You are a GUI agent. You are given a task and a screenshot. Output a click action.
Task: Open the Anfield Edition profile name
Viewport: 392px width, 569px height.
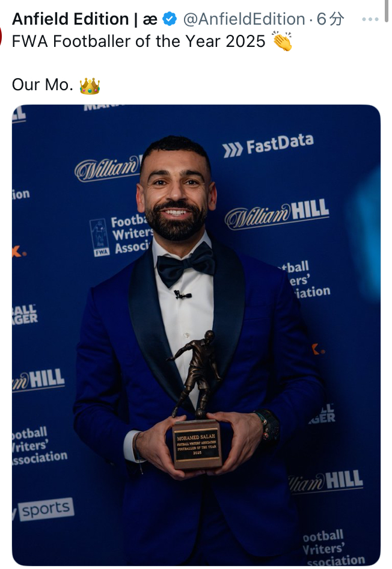85,19
